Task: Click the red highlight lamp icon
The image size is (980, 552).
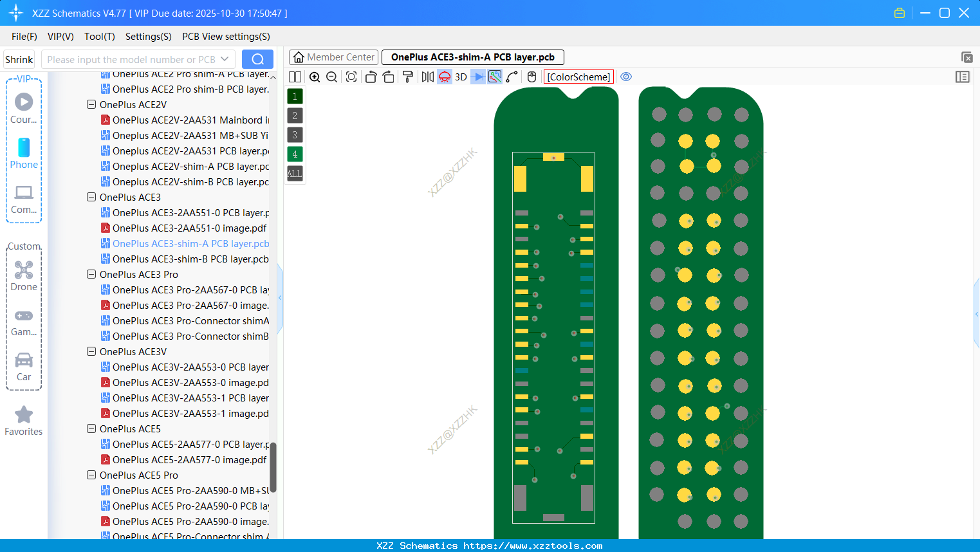Action: pyautogui.click(x=445, y=77)
